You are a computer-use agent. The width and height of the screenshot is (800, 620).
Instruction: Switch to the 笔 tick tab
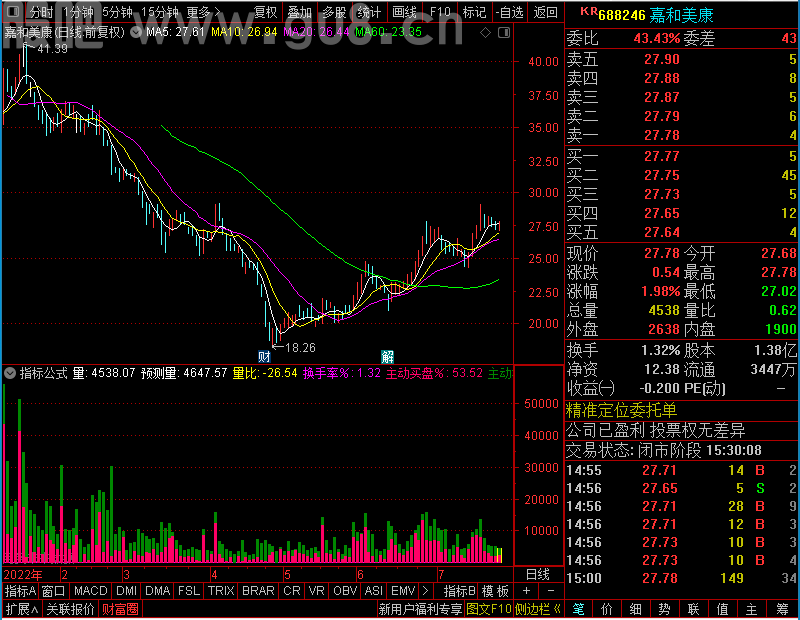(579, 609)
